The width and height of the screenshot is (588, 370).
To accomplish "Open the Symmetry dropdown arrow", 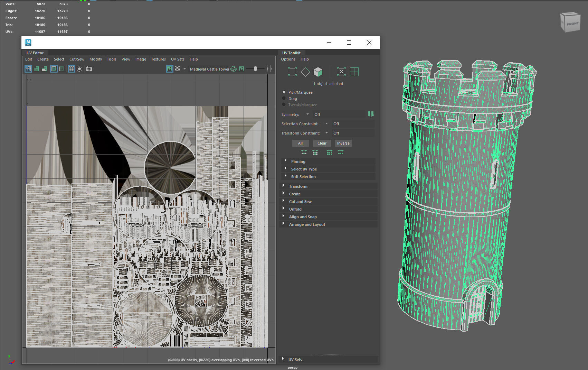I will [x=307, y=114].
